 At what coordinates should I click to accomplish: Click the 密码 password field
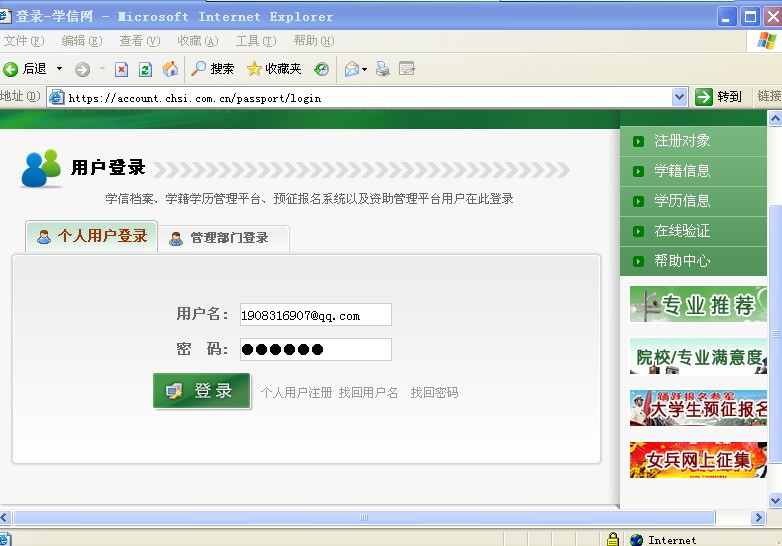(316, 350)
